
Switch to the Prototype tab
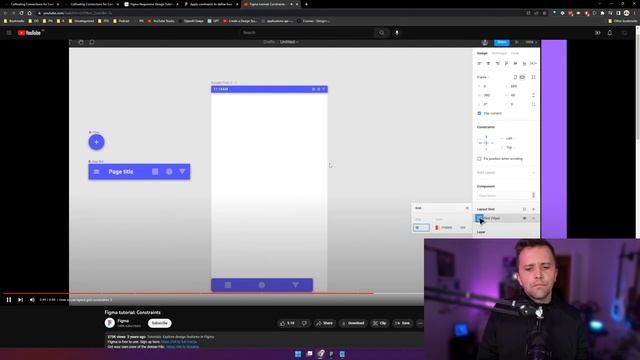pos(499,53)
